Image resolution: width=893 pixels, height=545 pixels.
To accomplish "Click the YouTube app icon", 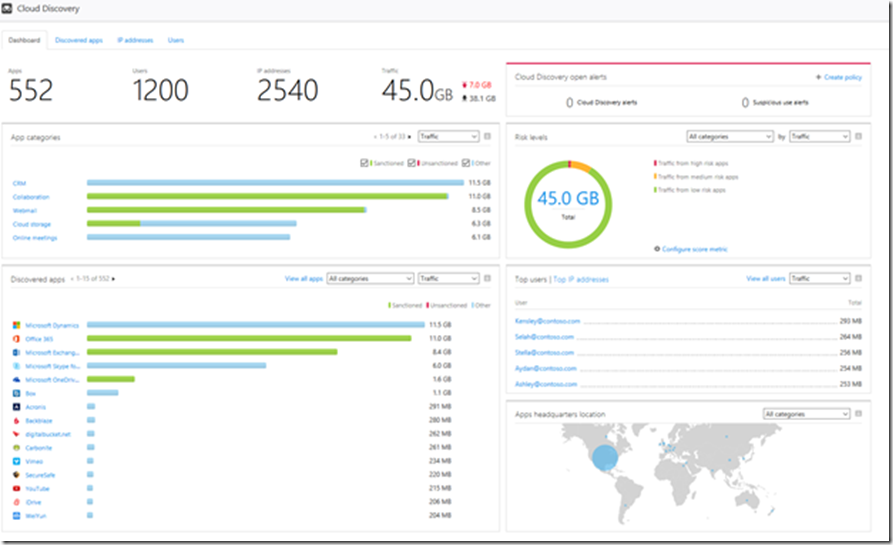I will tap(17, 489).
